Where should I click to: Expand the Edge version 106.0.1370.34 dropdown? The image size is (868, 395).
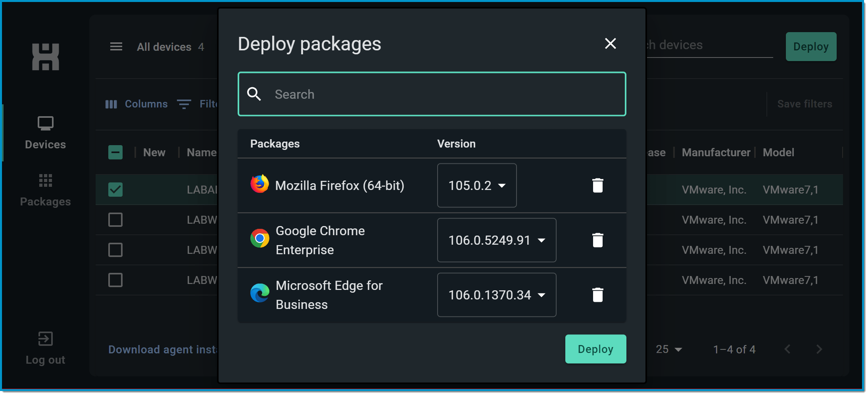click(x=496, y=295)
